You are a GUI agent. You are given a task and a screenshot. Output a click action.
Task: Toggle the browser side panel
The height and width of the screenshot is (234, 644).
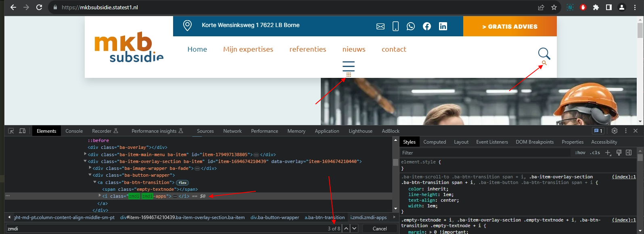tap(609, 7)
